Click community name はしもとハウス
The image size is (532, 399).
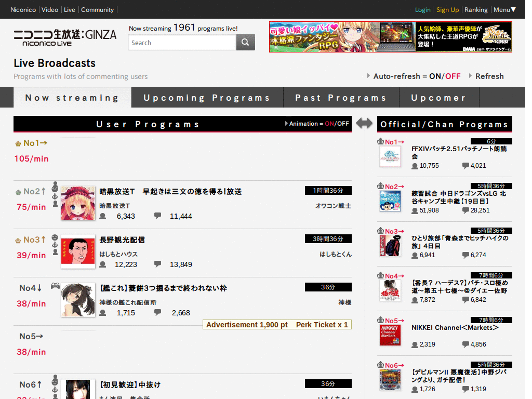point(118,254)
